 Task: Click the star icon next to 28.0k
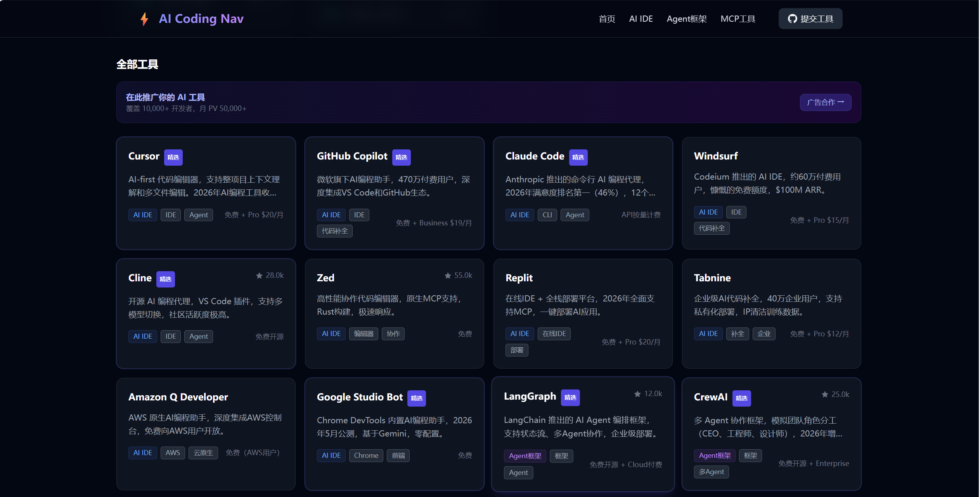[x=259, y=275]
